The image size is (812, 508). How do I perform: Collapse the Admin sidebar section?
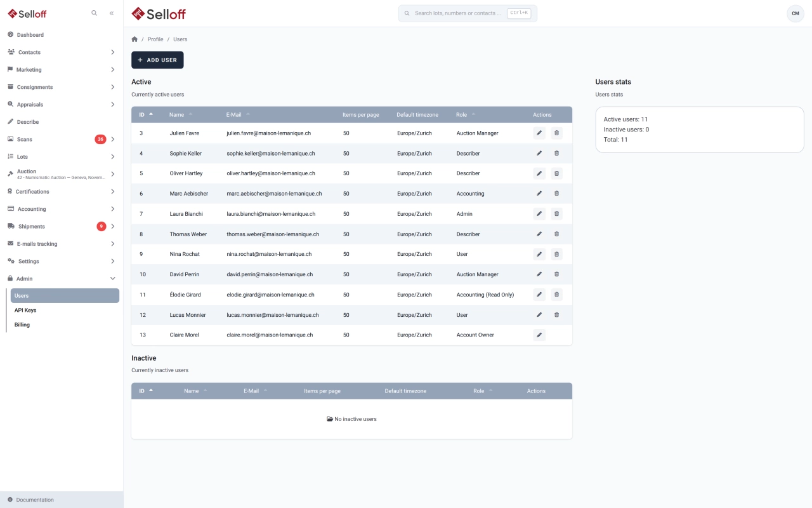tap(112, 279)
